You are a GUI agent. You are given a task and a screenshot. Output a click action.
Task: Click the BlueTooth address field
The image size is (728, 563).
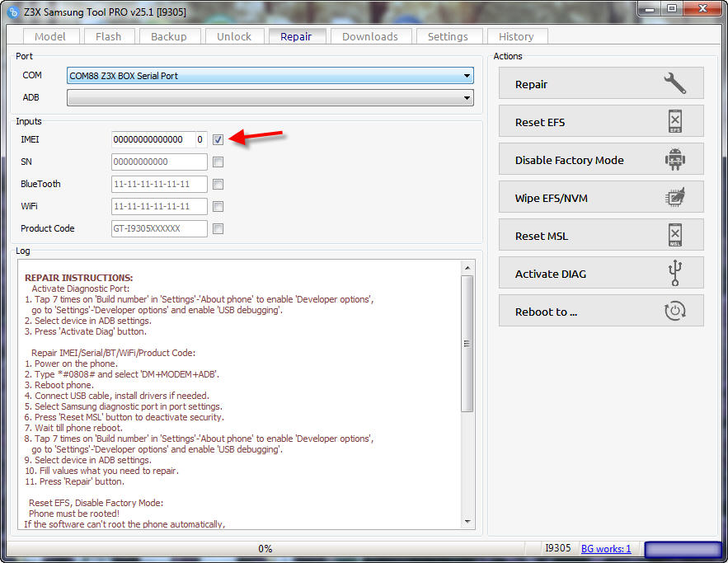pos(159,184)
